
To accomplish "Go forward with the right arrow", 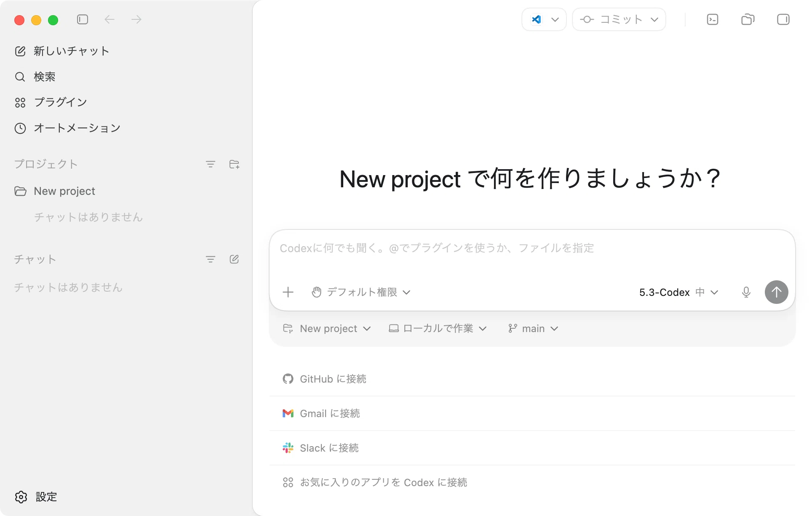I will (136, 19).
